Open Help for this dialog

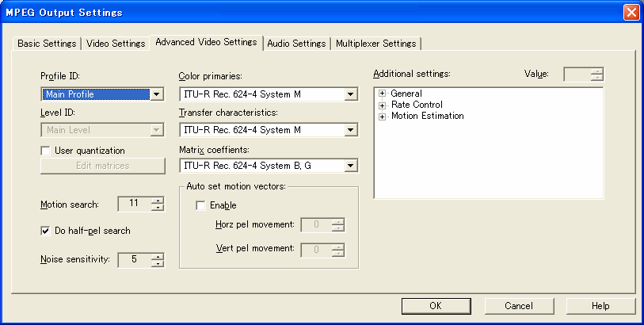[600, 306]
